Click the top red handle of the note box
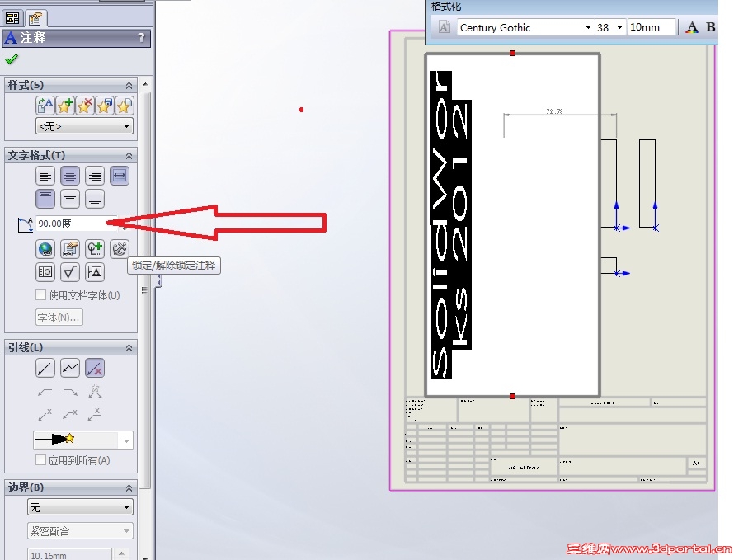 pos(512,54)
